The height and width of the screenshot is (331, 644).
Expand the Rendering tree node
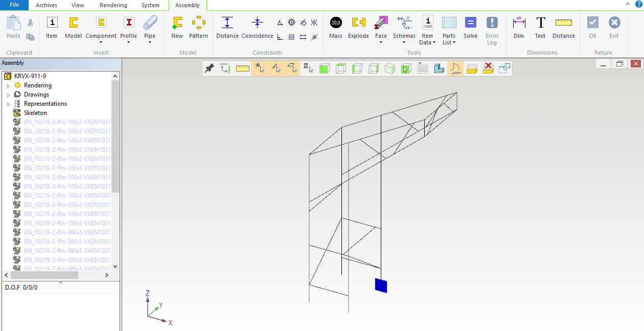click(x=8, y=86)
